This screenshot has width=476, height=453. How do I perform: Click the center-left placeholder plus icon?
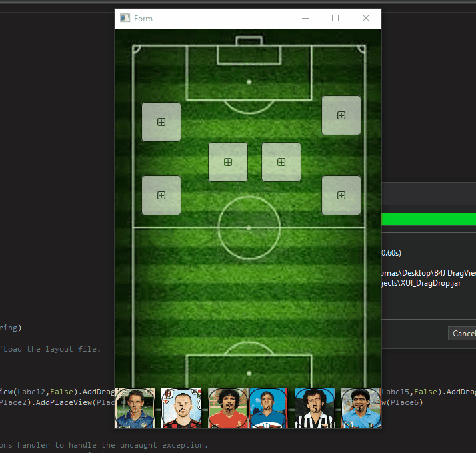(x=228, y=162)
